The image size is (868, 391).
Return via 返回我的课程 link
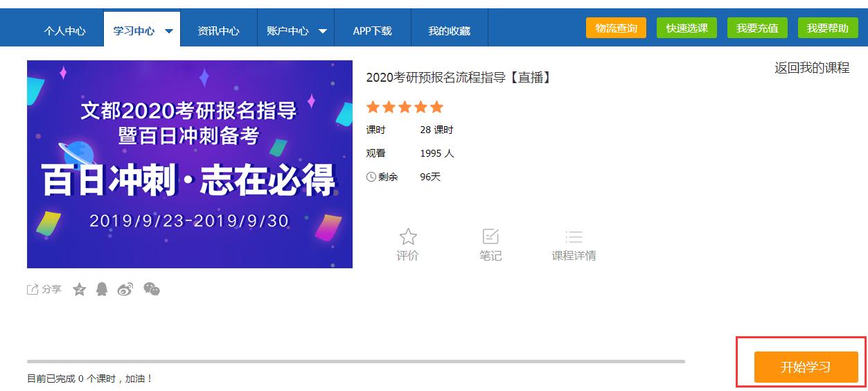[x=812, y=68]
